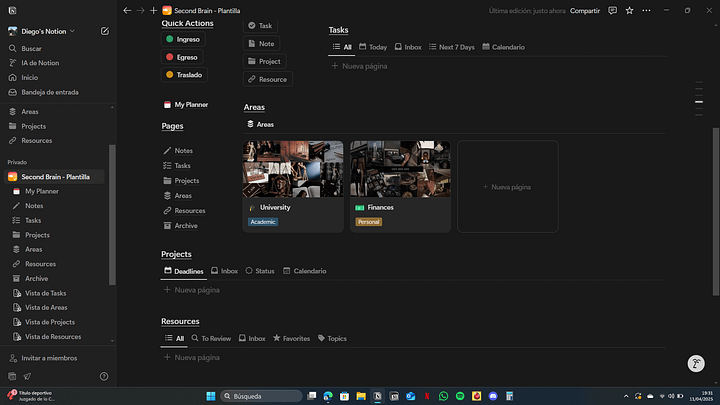Screen dimensions: 720x405
Task: Add Nueva página under Resources
Action: 192,358
